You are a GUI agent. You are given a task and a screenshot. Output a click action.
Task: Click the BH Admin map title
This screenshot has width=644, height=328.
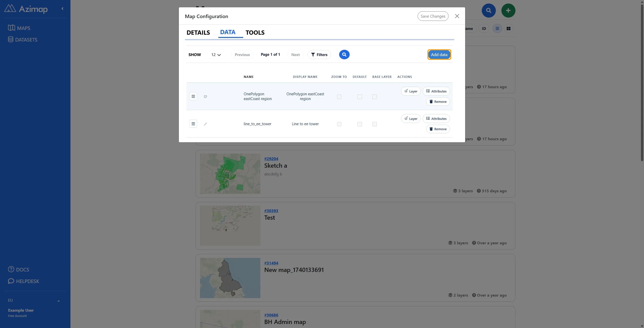coord(285,322)
